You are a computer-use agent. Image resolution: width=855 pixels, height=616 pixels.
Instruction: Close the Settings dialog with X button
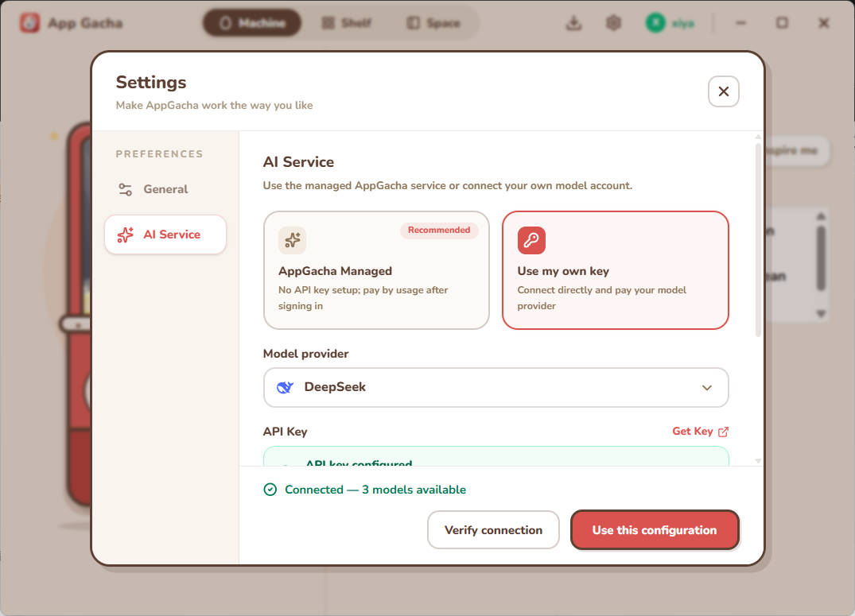coord(723,91)
